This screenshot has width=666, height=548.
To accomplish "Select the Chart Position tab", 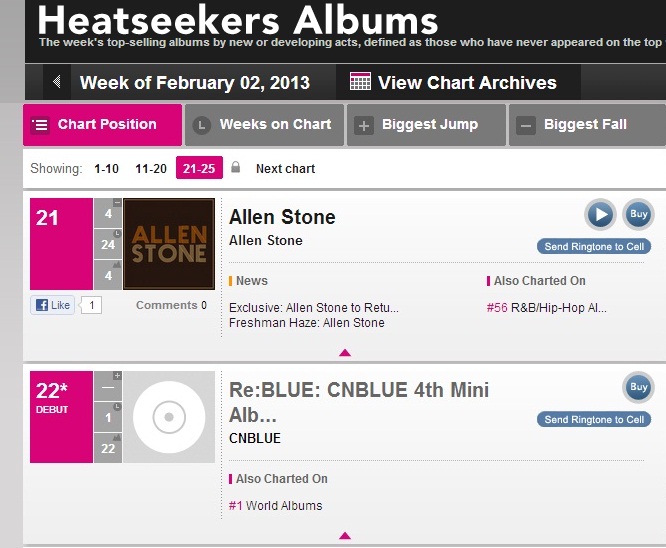I will point(102,125).
